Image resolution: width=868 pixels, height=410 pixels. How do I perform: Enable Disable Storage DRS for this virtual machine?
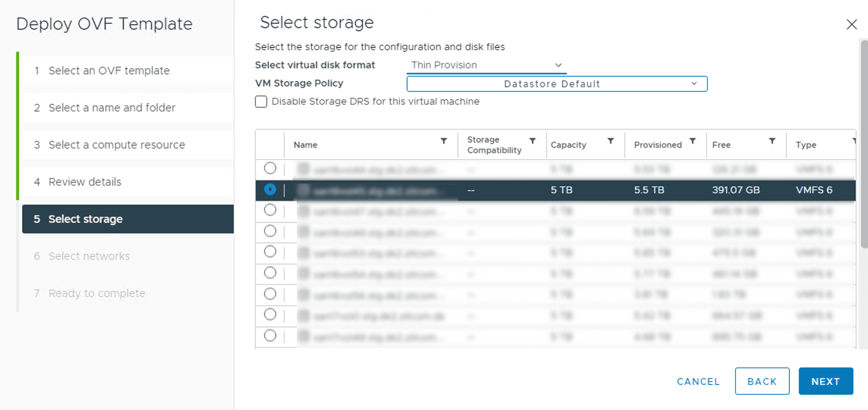pos(261,102)
